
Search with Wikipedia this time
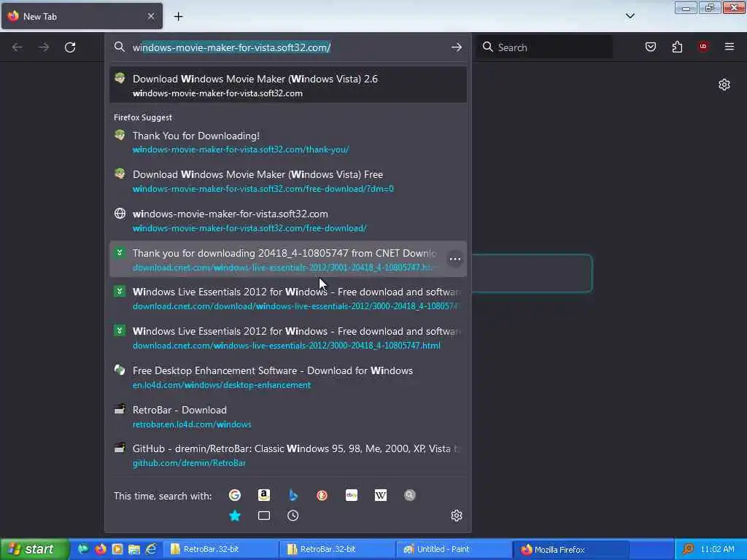pyautogui.click(x=381, y=495)
